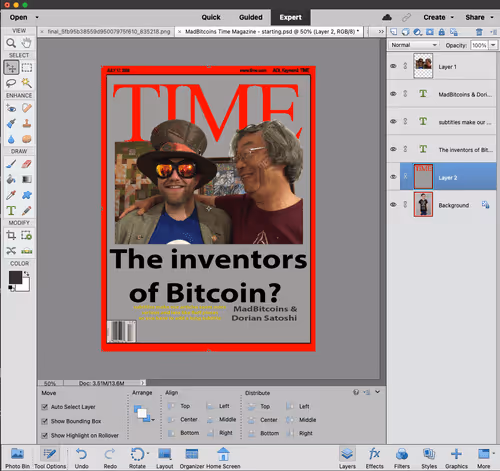The width and height of the screenshot is (500, 471).
Task: Select the Straighten tool
Action: click(x=27, y=251)
